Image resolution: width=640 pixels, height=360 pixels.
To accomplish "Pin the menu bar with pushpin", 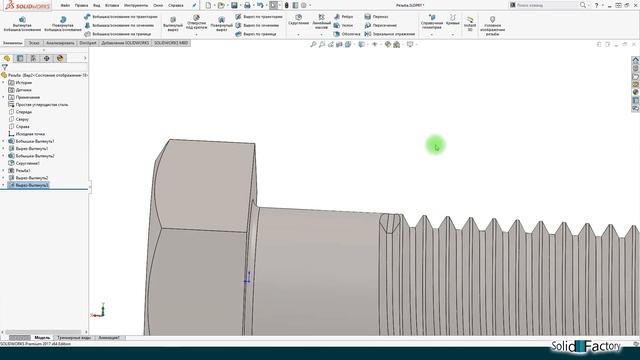I will 194,5.
